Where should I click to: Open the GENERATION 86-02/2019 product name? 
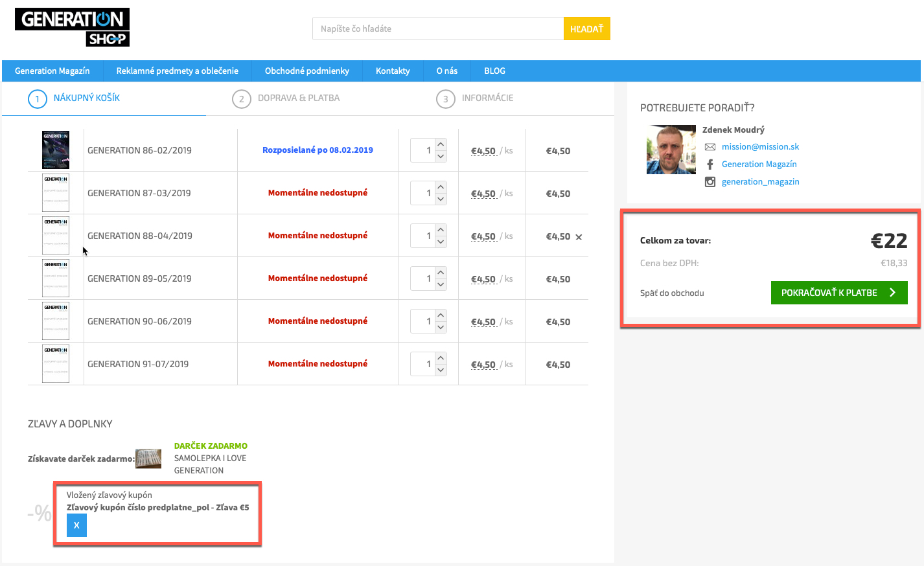point(139,151)
